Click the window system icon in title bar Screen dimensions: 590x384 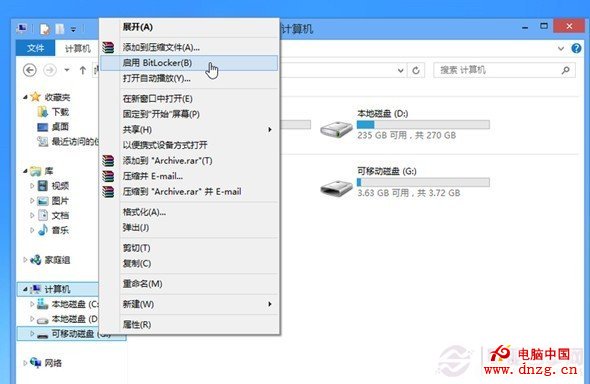pyautogui.click(x=22, y=29)
